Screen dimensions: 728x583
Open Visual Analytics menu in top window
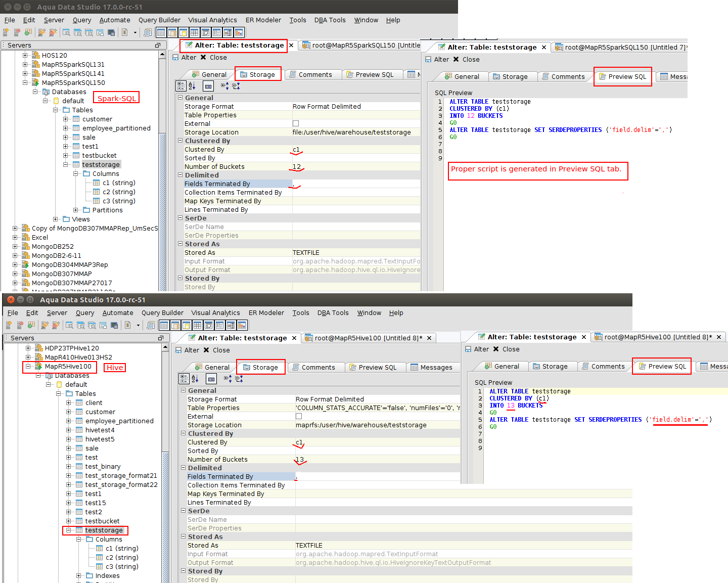(x=212, y=20)
